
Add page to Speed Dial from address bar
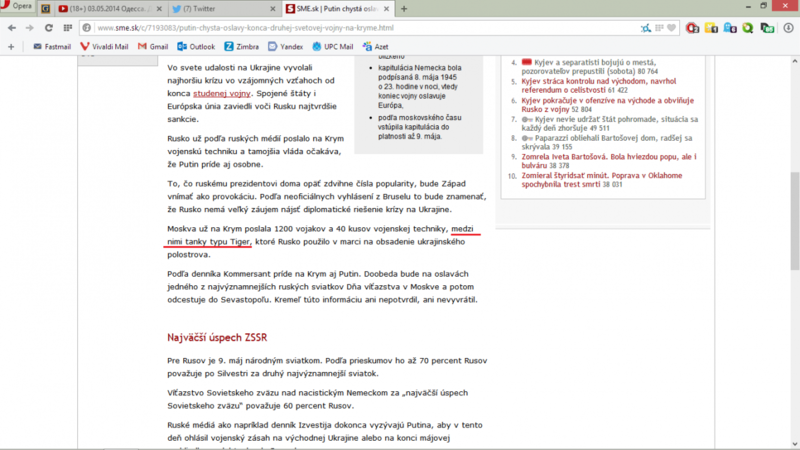pos(659,28)
